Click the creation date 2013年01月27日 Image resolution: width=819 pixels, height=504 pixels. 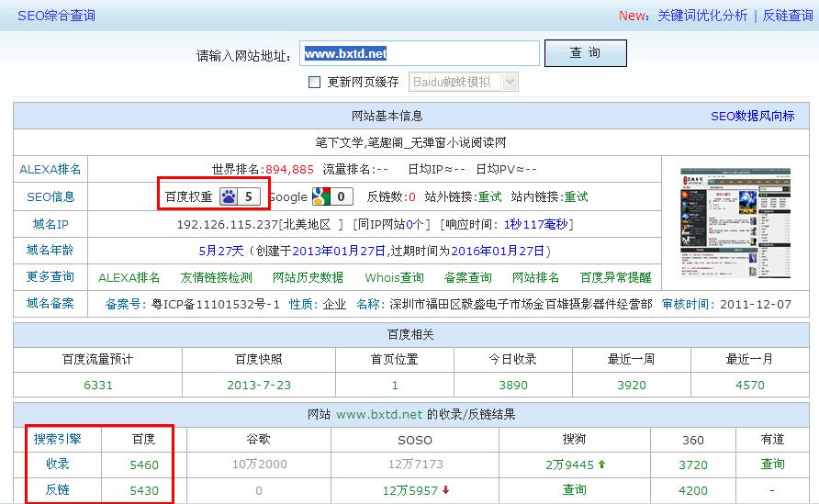click(339, 252)
